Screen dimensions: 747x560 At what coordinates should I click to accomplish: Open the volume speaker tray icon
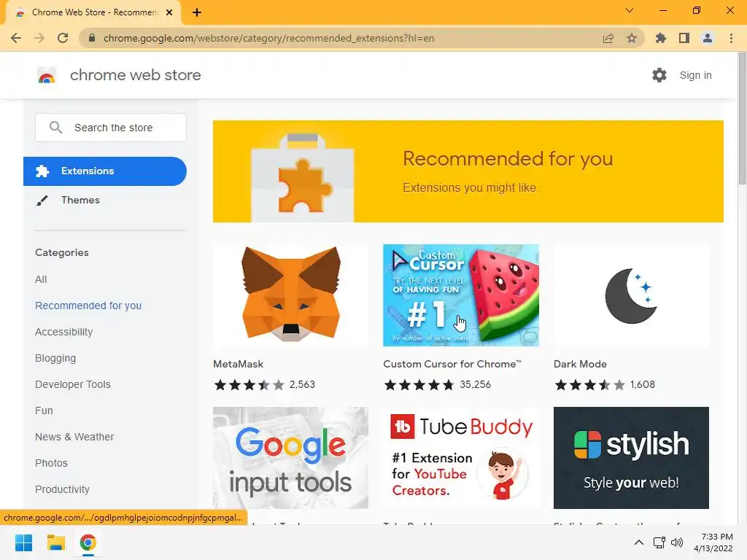[676, 542]
